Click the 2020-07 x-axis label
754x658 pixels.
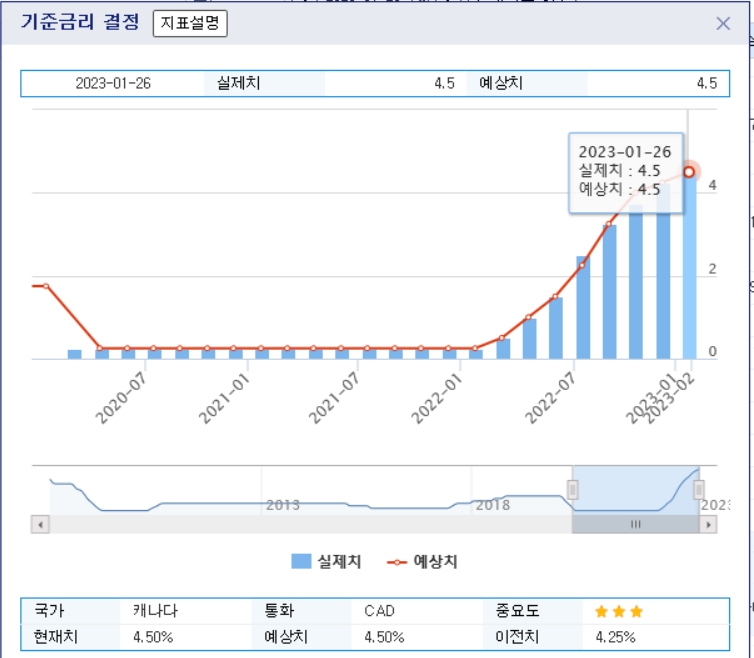tap(121, 398)
